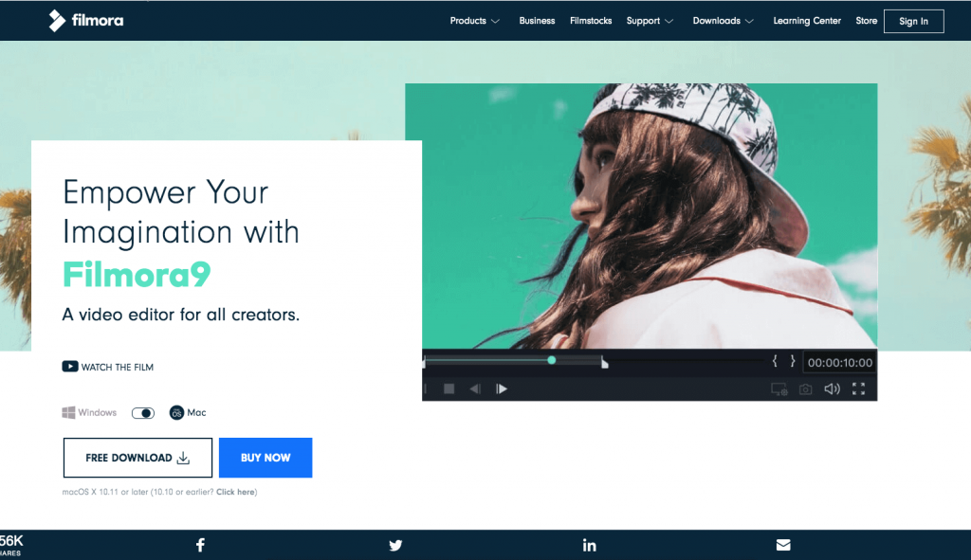Image resolution: width=971 pixels, height=560 pixels.
Task: Choose the macOS icon
Action: tap(176, 413)
